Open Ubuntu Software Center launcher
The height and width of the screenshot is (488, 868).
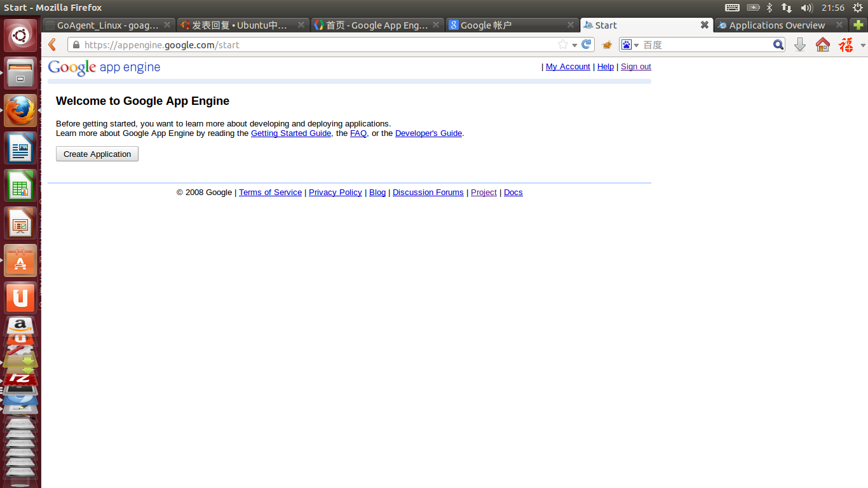pos(20,261)
